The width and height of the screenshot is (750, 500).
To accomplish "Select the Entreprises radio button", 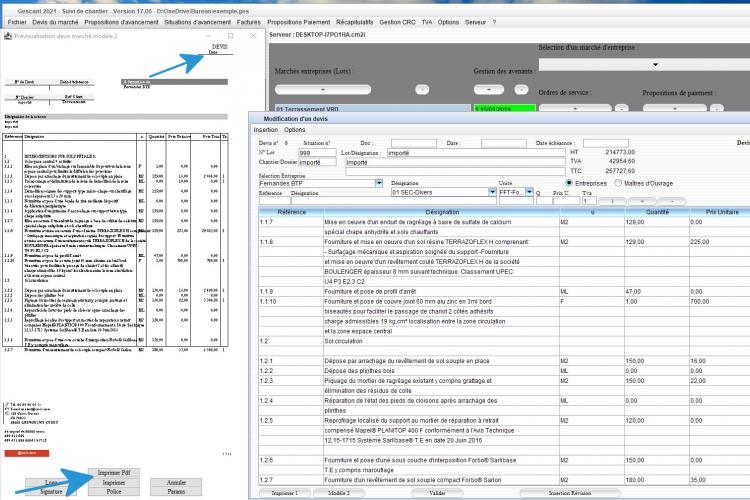I will pyautogui.click(x=569, y=183).
